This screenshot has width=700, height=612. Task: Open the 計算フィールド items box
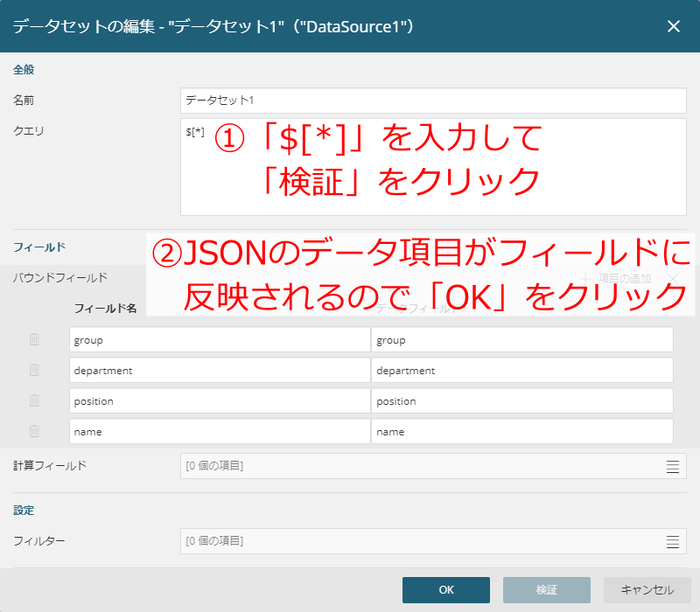click(433, 466)
